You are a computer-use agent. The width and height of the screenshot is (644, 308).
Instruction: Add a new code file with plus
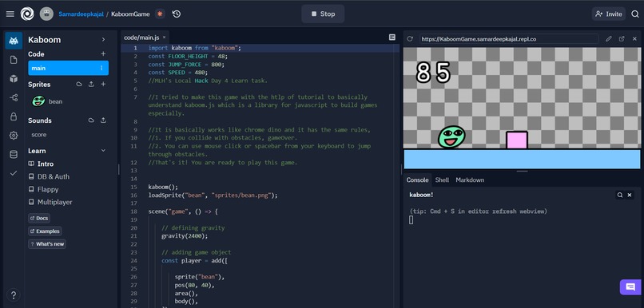[x=103, y=53]
